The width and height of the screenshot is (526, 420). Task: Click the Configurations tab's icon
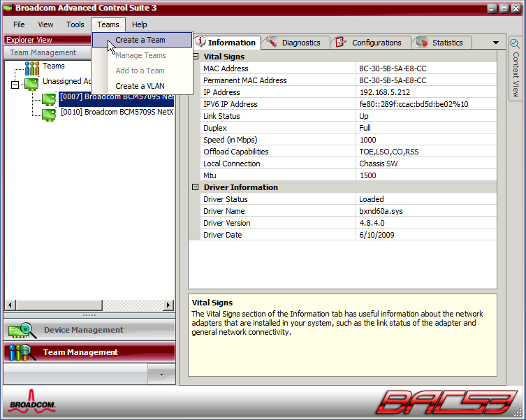[x=341, y=43]
